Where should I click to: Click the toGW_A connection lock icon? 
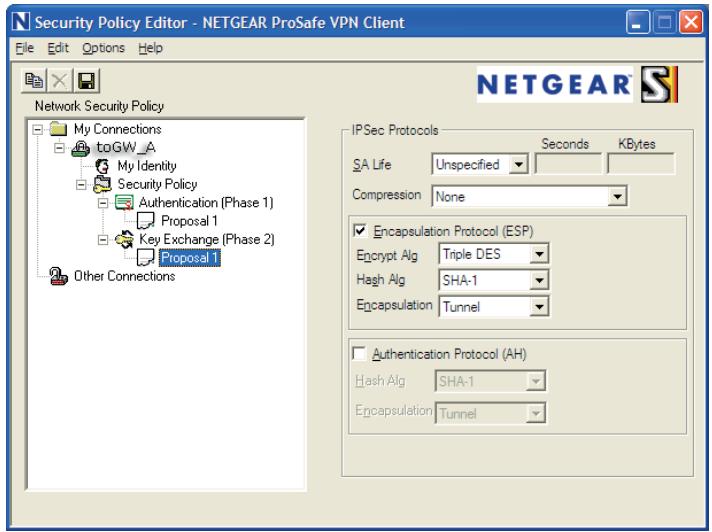coord(80,148)
